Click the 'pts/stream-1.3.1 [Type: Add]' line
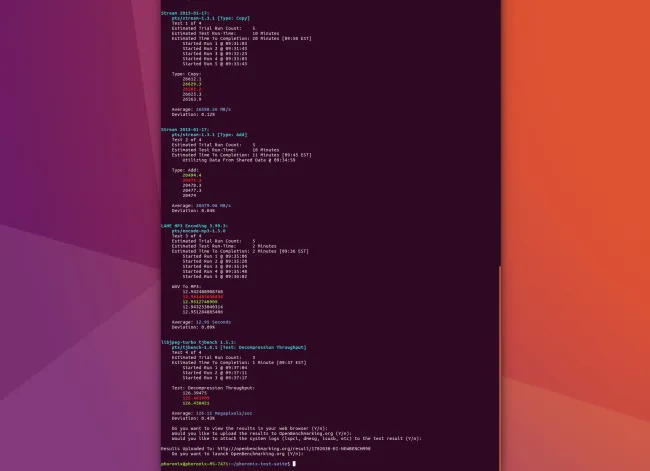Screen dimensions: 650x471 pyautogui.click(x=209, y=135)
